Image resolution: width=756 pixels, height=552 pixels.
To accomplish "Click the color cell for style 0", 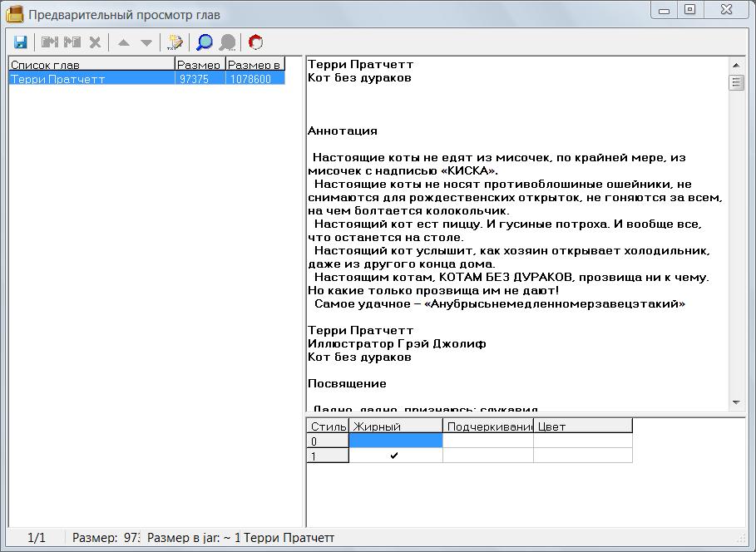I will (582, 441).
